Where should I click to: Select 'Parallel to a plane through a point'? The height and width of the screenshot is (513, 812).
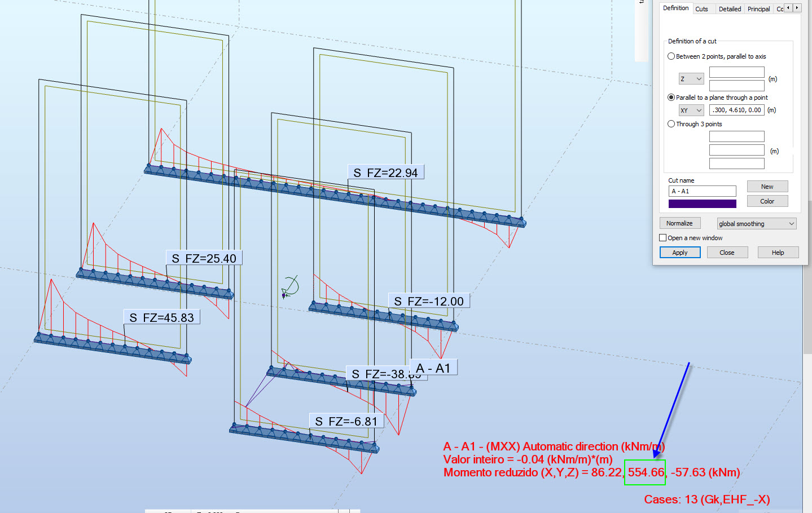[717, 98]
